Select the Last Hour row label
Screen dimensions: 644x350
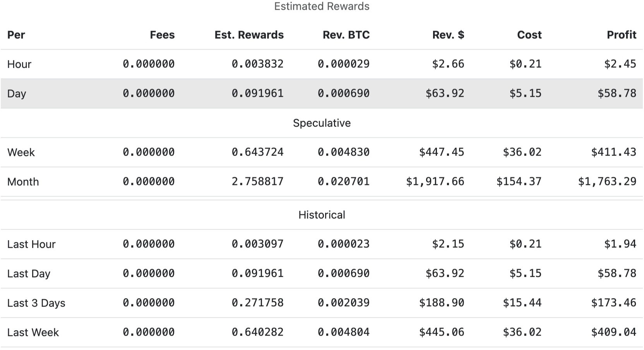(31, 244)
